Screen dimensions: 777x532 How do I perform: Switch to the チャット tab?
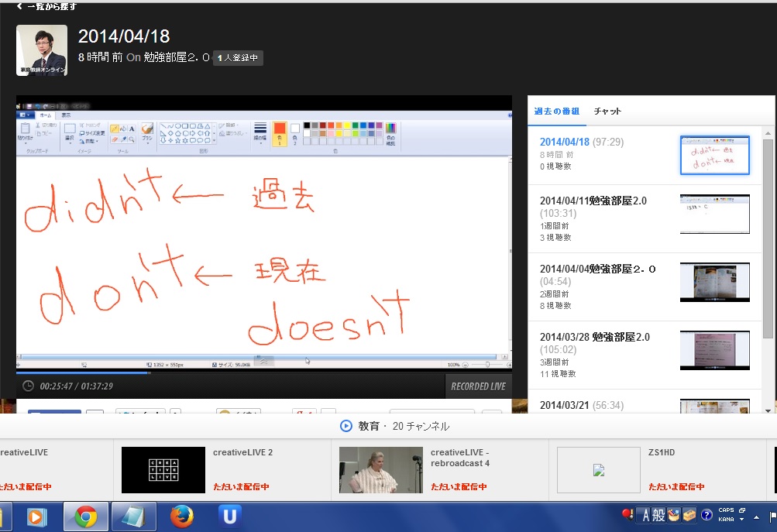tap(607, 112)
